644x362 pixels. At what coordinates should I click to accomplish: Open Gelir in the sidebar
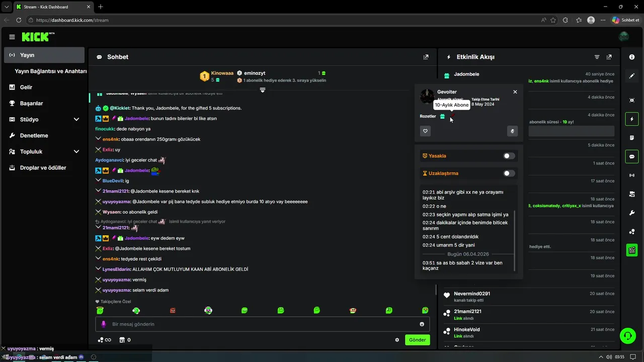44,87
